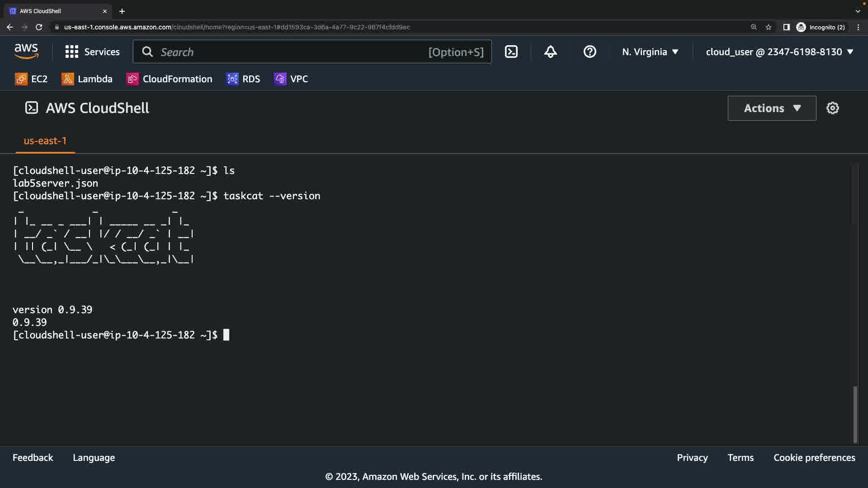Screen dimensions: 868x488
Task: Open CloudShell from the top navigation icon
Action: pyautogui.click(x=511, y=52)
